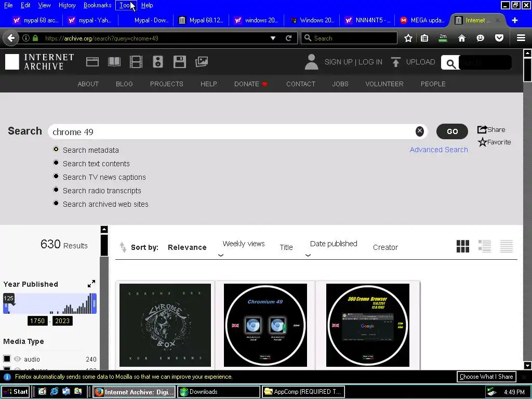The image size is (532, 399).
Task: Open the DONATE navigation link
Action: (x=251, y=84)
